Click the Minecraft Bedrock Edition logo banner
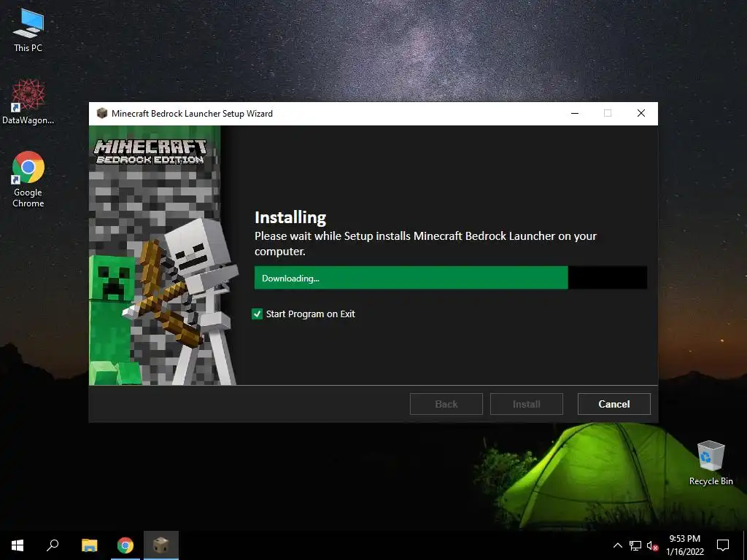 click(151, 152)
